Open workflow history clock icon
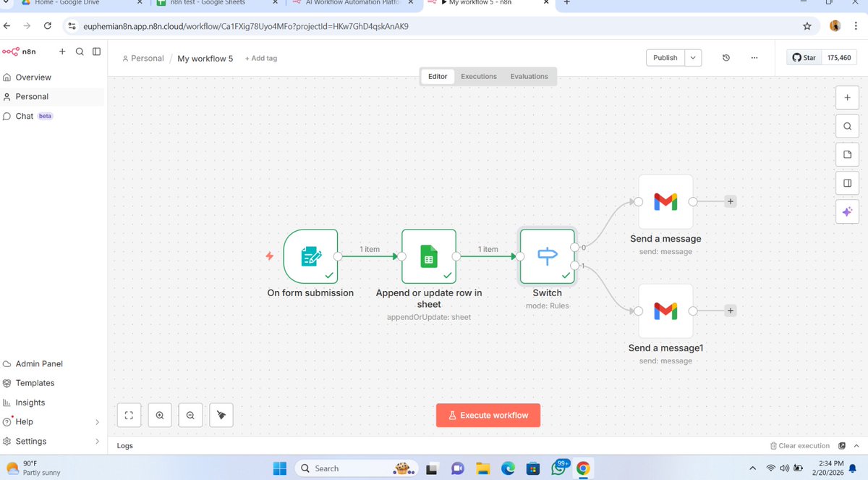The image size is (868, 480). click(x=726, y=58)
